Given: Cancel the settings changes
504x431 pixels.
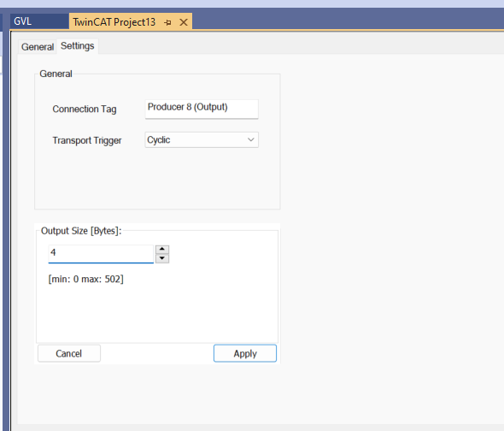Looking at the screenshot, I should 69,353.
